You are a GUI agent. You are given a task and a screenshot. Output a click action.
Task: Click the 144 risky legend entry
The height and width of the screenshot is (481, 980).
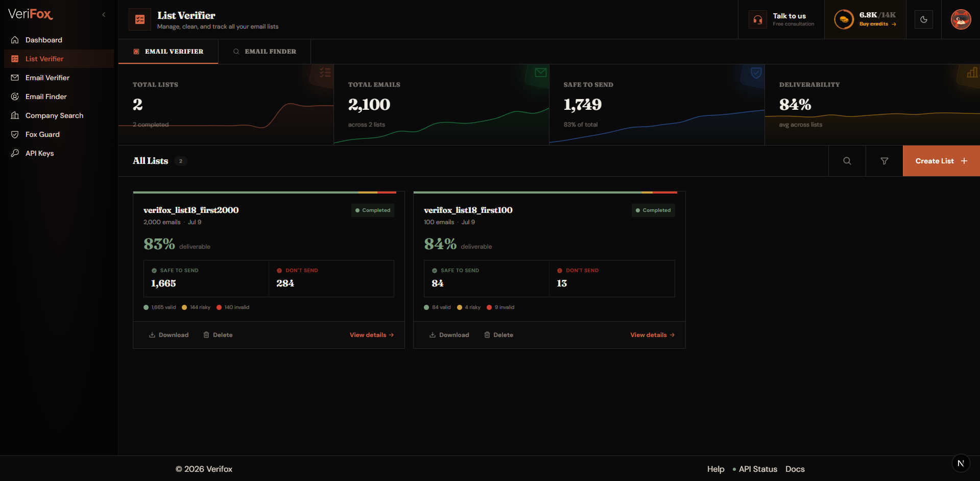tap(196, 307)
